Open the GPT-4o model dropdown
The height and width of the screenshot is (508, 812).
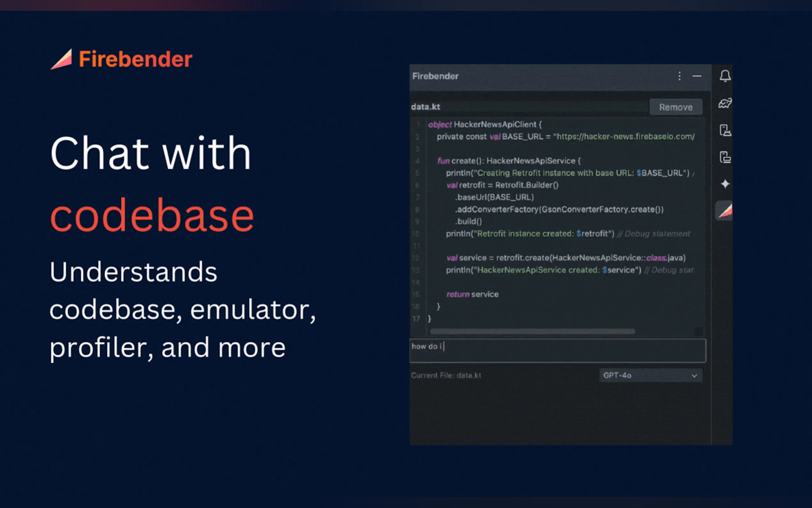pos(644,375)
